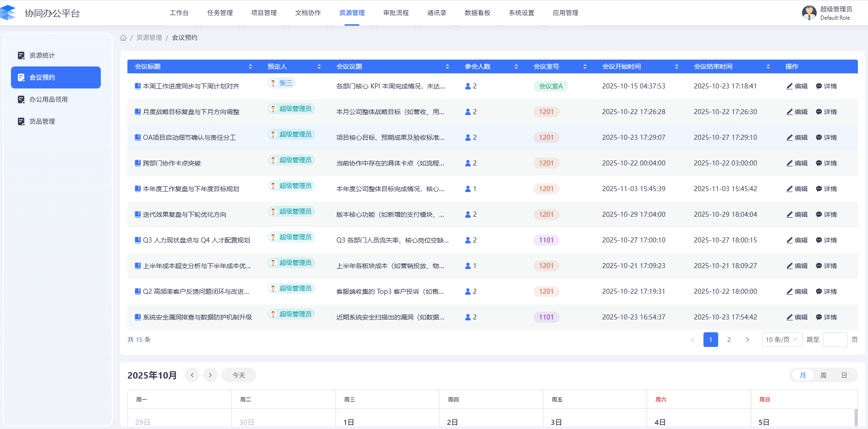Click the edit pencil for 跨部门协作卡点突破
Viewport: 868px width, 429px height.
[x=790, y=163]
